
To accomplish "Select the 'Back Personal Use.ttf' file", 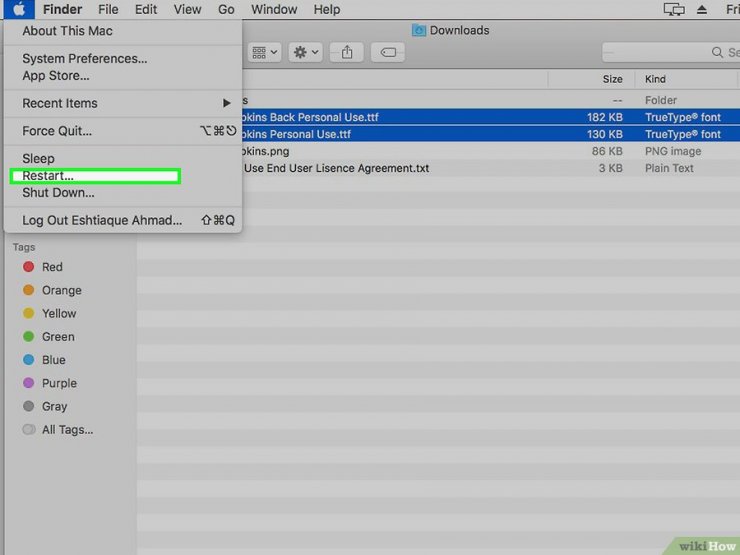I will click(x=491, y=117).
